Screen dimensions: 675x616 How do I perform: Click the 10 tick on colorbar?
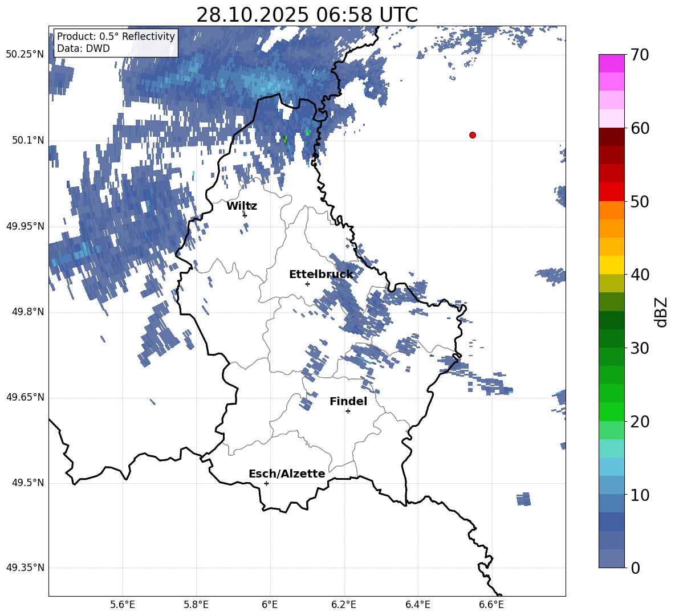click(639, 495)
